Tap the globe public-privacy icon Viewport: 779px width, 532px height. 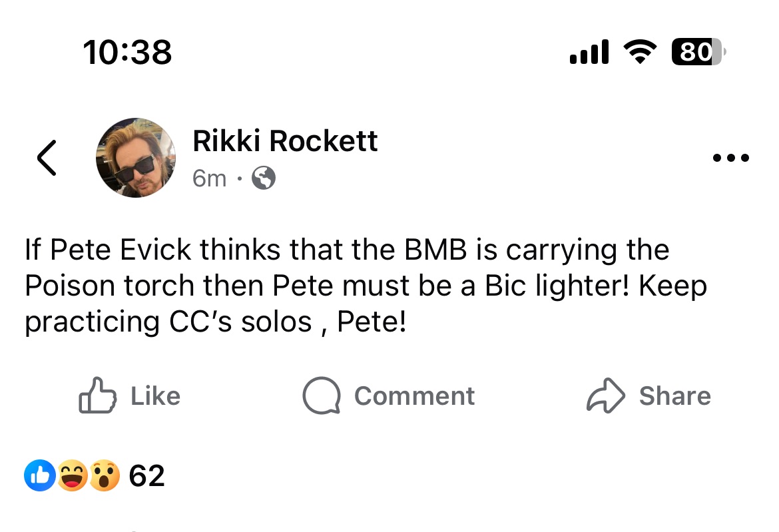point(264,178)
